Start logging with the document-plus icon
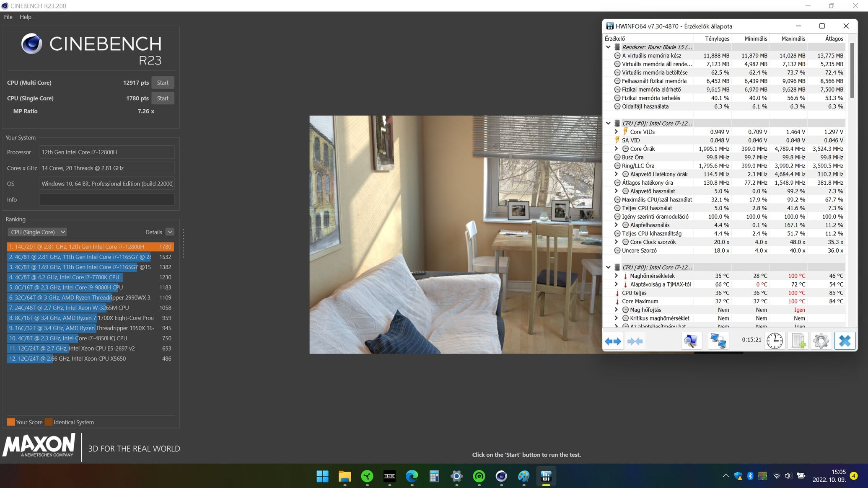The image size is (868, 488). point(798,341)
